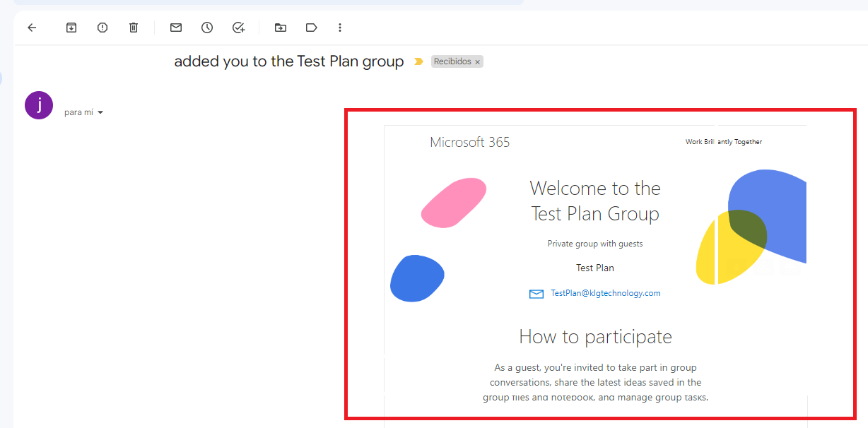Expand recipient details next to para mí
This screenshot has width=868, height=428.
tap(100, 112)
